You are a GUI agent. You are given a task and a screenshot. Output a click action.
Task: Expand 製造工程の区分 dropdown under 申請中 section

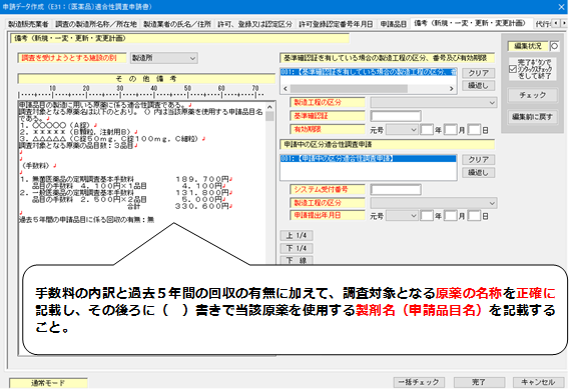point(433,203)
